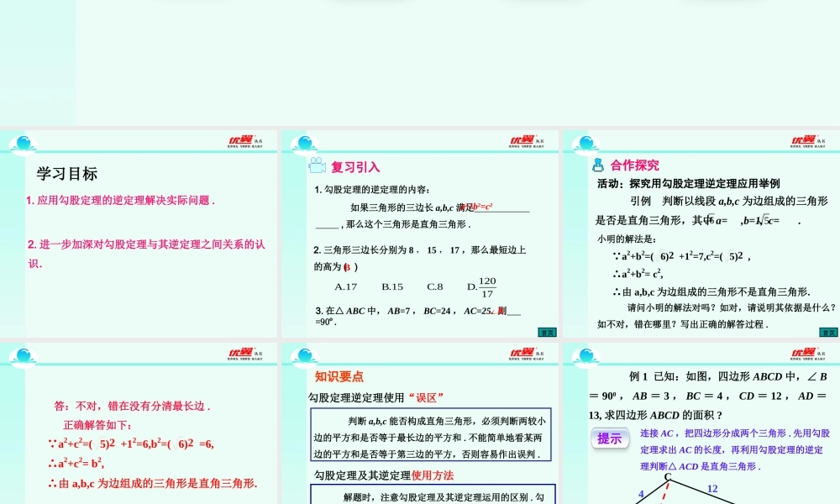Select the globe mascot on the 知识要点 slide
The width and height of the screenshot is (840, 504).
pyautogui.click(x=304, y=355)
